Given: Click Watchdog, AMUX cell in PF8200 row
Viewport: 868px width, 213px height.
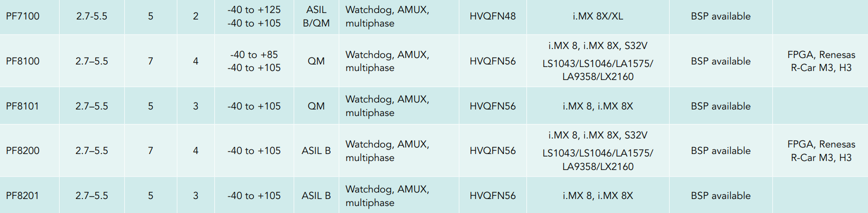Looking at the screenshot, I should tap(387, 150).
